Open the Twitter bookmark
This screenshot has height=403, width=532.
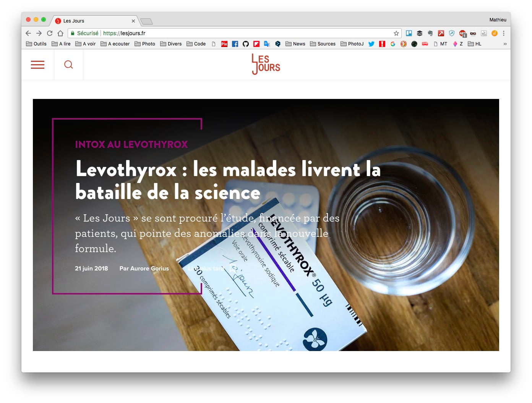[x=371, y=44]
